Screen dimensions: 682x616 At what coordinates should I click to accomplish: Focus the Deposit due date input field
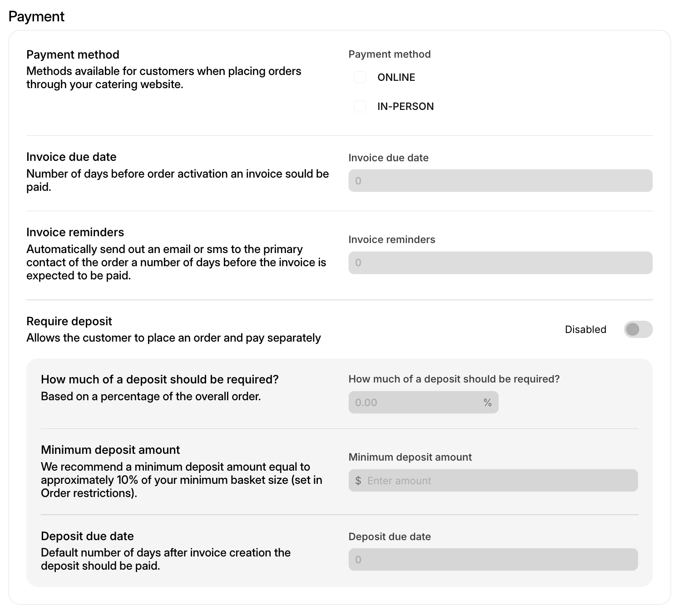point(493,560)
